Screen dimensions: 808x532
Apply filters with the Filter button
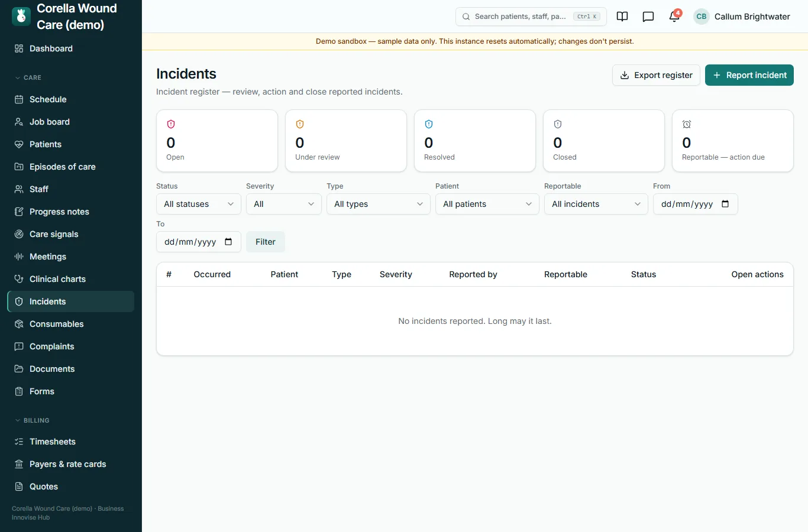[x=266, y=242]
